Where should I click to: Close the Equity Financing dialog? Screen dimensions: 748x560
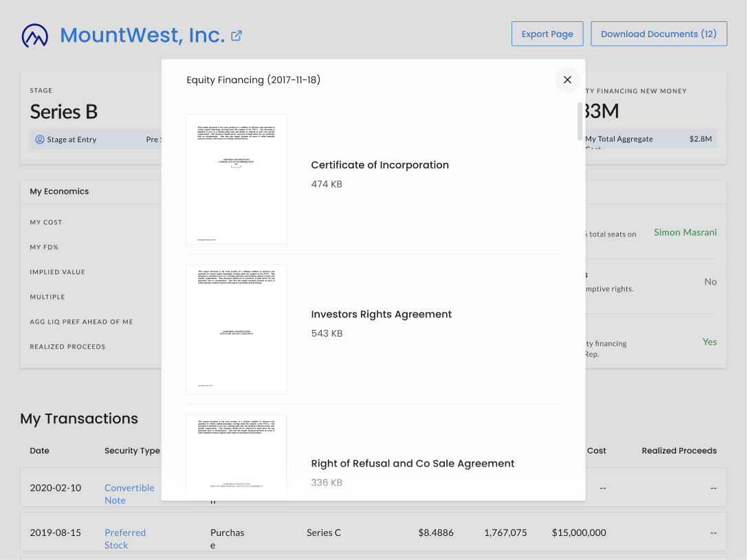pos(567,80)
